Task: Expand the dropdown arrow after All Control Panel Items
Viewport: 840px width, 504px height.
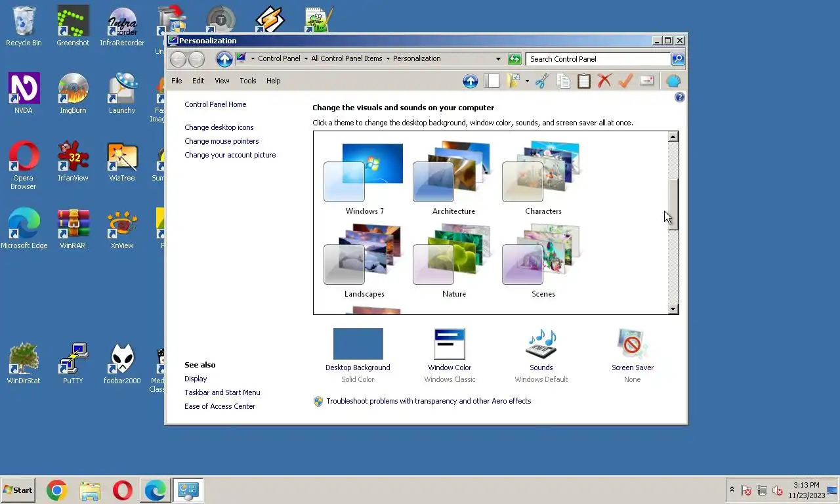Action: coord(387,59)
